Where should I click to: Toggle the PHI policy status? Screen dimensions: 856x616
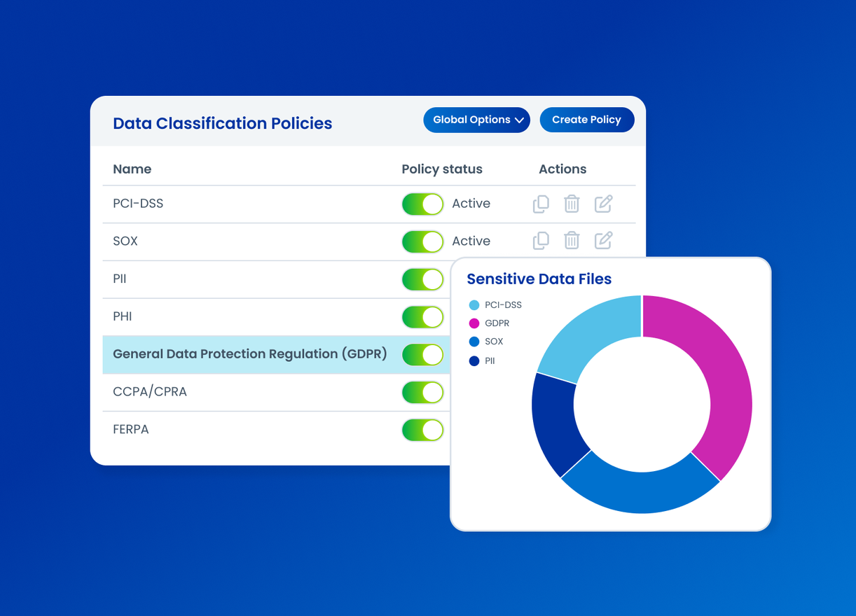tap(422, 317)
